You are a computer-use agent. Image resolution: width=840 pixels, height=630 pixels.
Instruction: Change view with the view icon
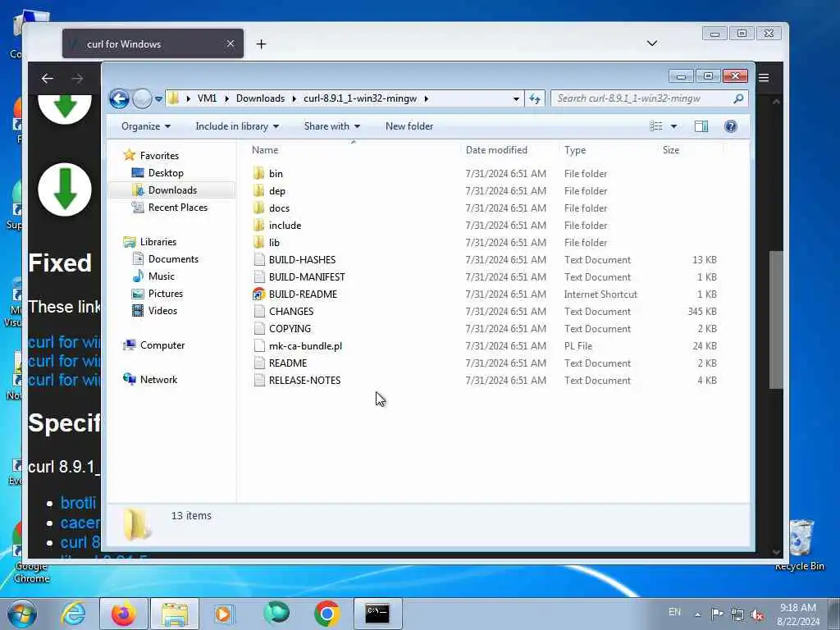pos(655,126)
